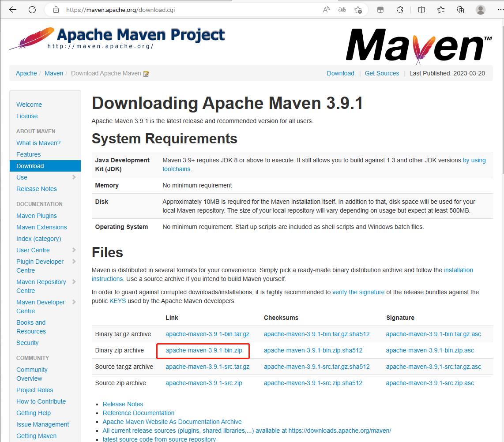Open How to Contribute sidebar link
Screen dimensions: 504x442
pyautogui.click(x=41, y=401)
